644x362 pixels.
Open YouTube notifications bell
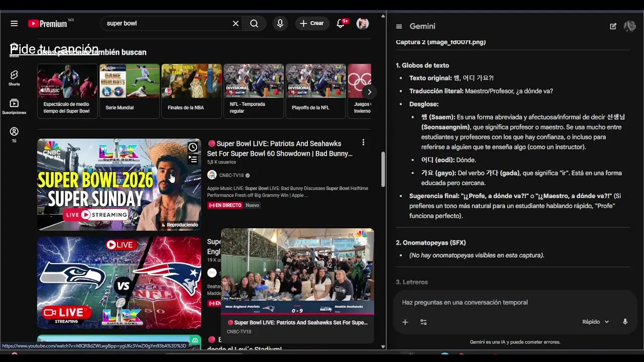pos(341,24)
